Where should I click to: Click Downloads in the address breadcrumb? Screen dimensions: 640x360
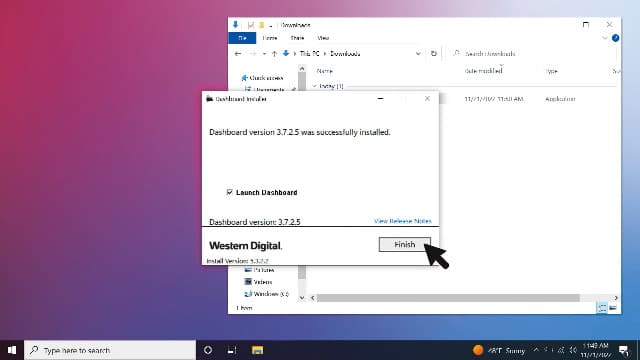(345, 53)
